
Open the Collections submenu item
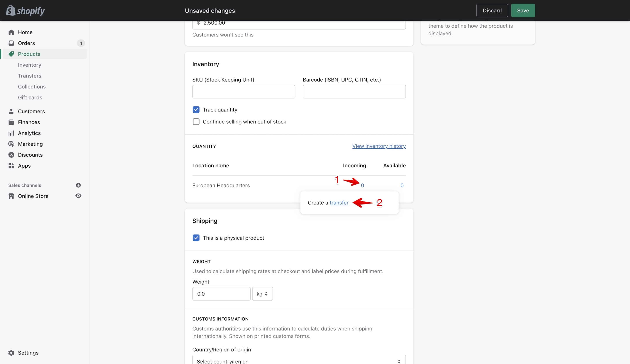[x=32, y=87]
